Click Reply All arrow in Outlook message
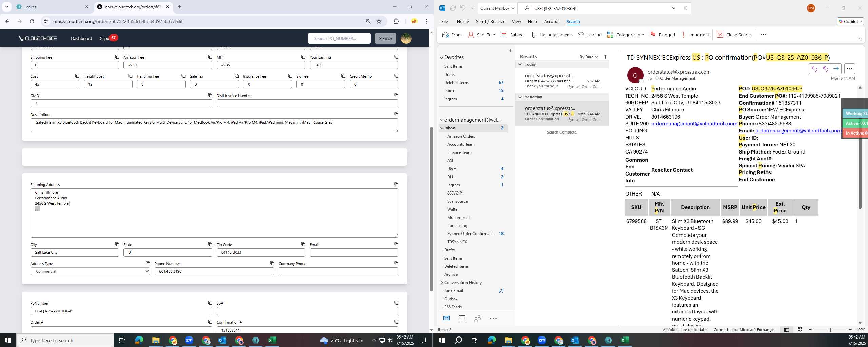Screen dimensions: 868x347 point(825,69)
